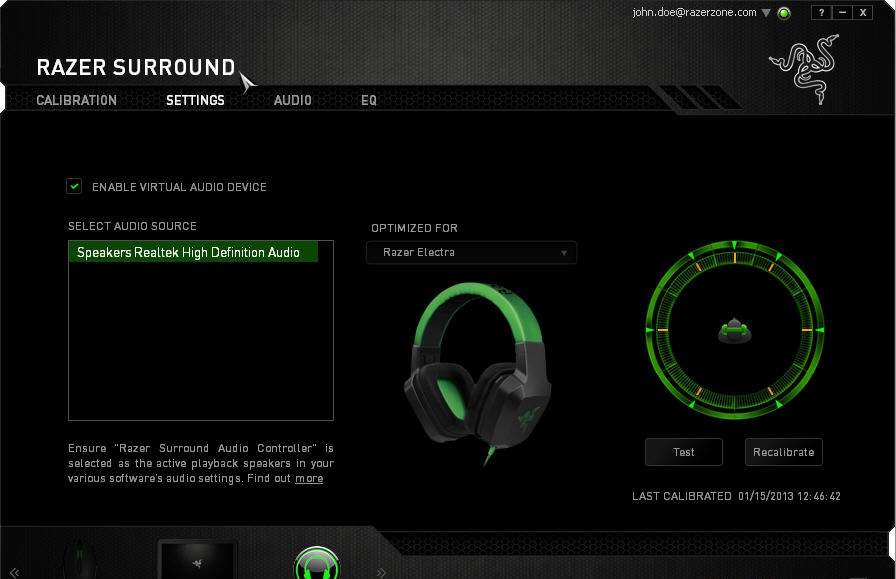
Task: Click the green online status indicator
Action: click(784, 13)
